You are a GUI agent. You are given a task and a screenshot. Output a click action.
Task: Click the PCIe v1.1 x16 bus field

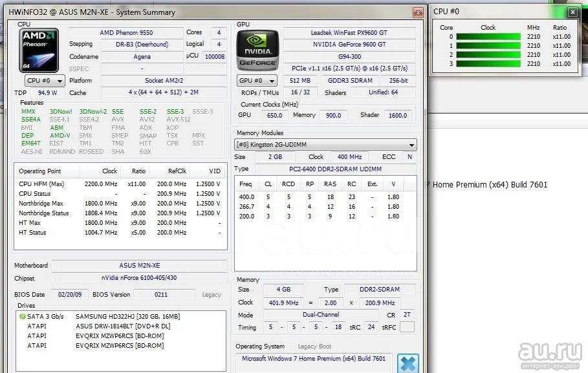pyautogui.click(x=349, y=69)
